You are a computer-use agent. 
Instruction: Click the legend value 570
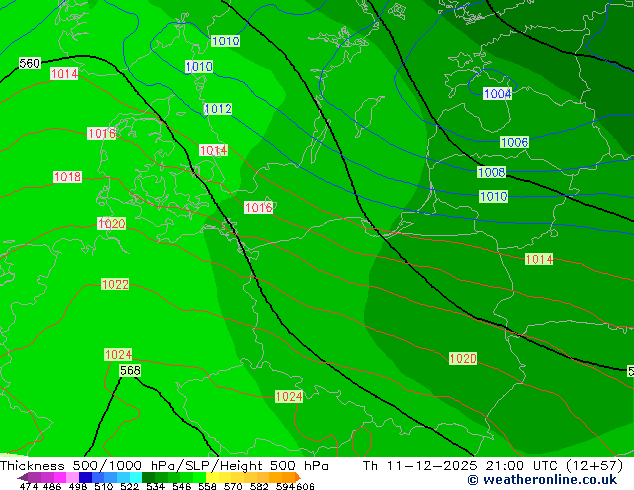(233, 486)
